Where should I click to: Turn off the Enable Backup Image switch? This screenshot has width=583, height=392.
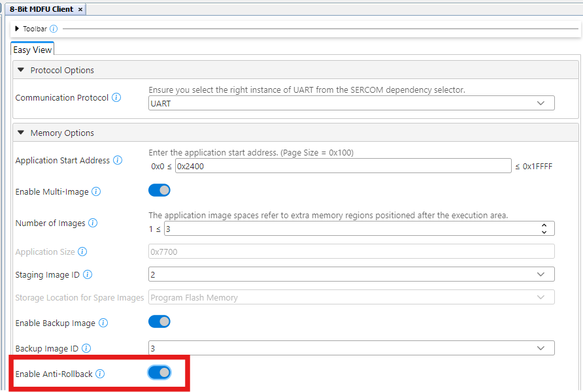tap(159, 321)
